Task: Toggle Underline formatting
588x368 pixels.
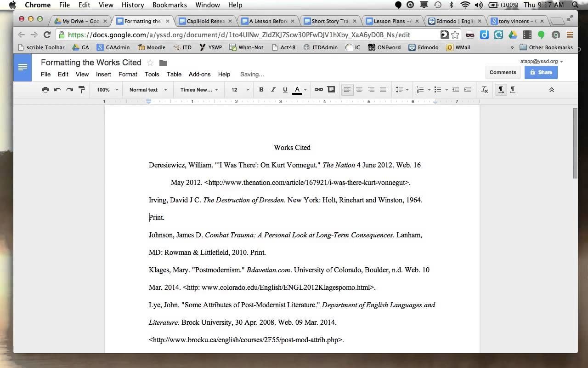Action: (x=285, y=90)
